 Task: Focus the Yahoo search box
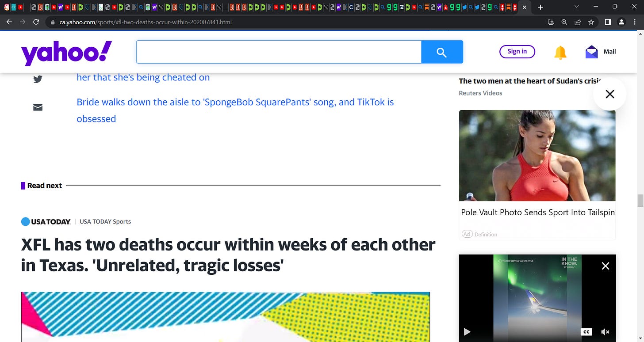pos(279,52)
